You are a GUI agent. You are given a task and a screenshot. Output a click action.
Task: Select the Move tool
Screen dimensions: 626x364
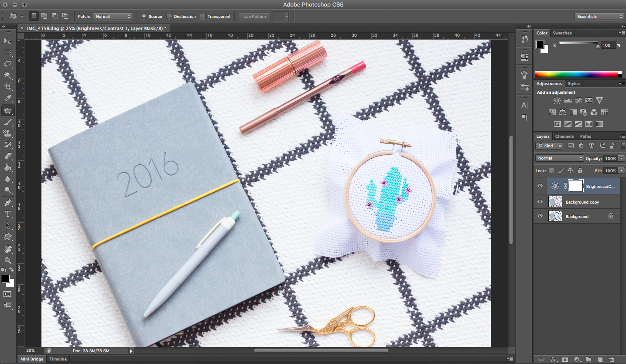coord(8,41)
